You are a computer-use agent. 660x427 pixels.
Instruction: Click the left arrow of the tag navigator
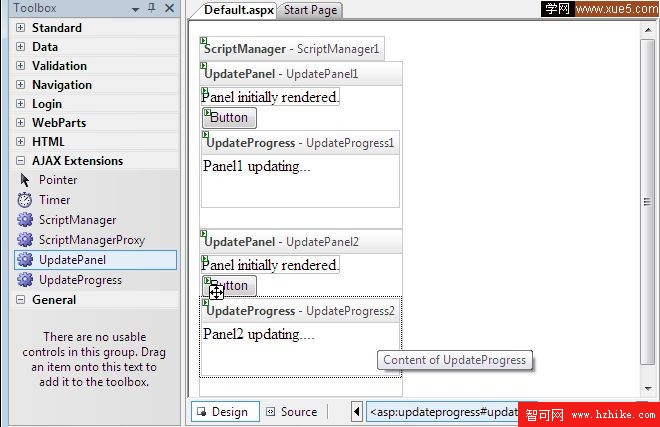(x=357, y=411)
